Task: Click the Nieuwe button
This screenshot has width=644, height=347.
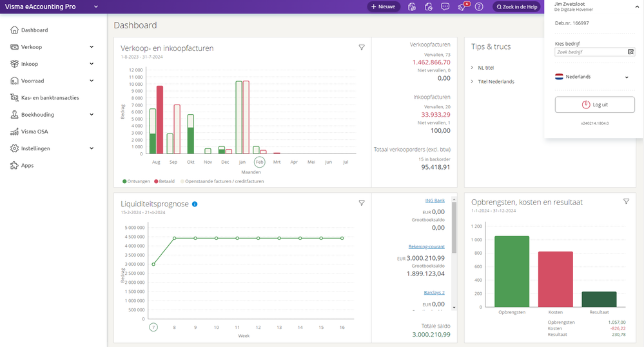Action: coord(384,6)
